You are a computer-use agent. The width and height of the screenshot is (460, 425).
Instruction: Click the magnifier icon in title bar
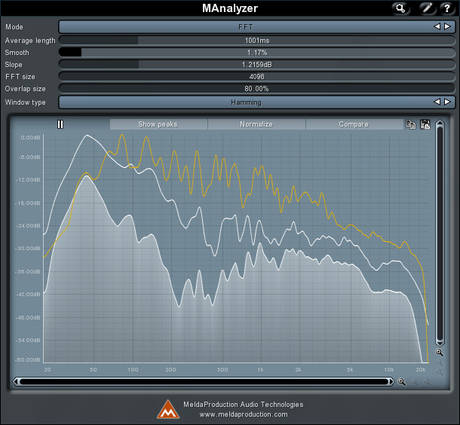click(x=400, y=8)
